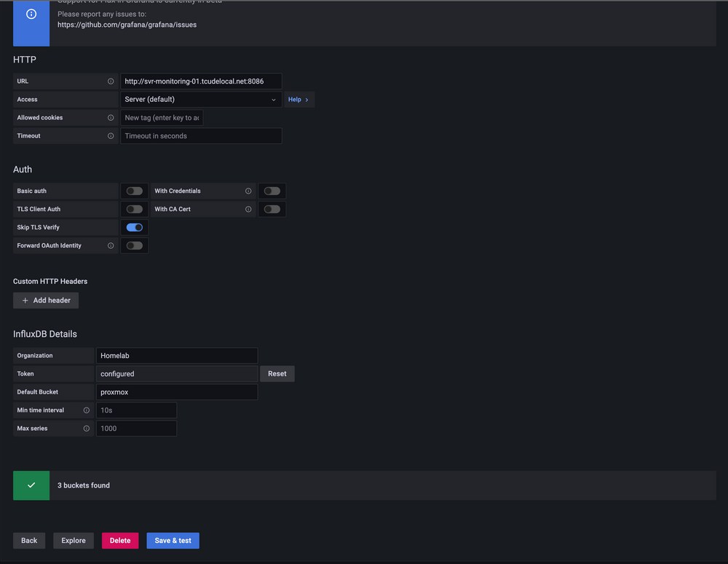This screenshot has width=728, height=564.
Task: Click the blue info icon in the beta banner
Action: click(31, 12)
